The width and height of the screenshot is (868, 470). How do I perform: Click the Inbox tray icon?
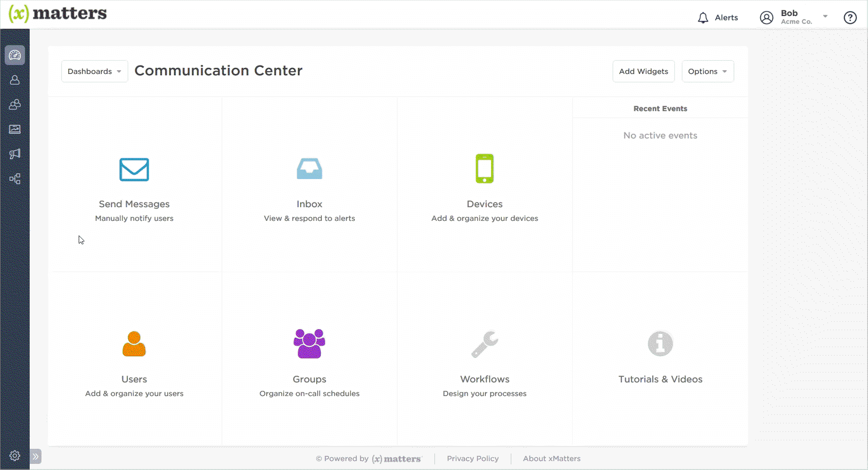pyautogui.click(x=310, y=169)
